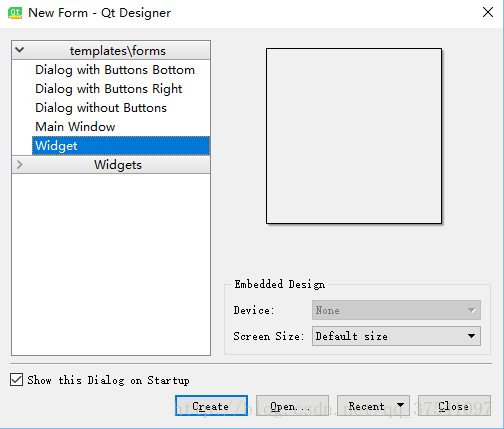Click the Create button
Screen dimensions: 504x429
click(x=211, y=406)
